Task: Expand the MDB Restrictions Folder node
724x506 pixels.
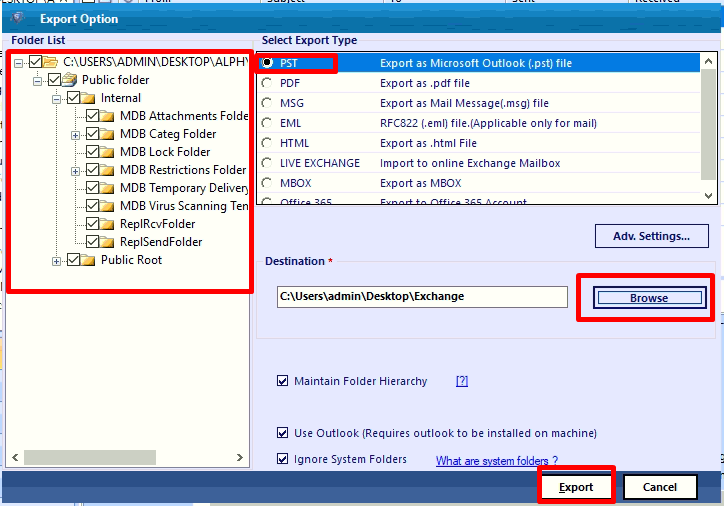Action: click(x=75, y=171)
